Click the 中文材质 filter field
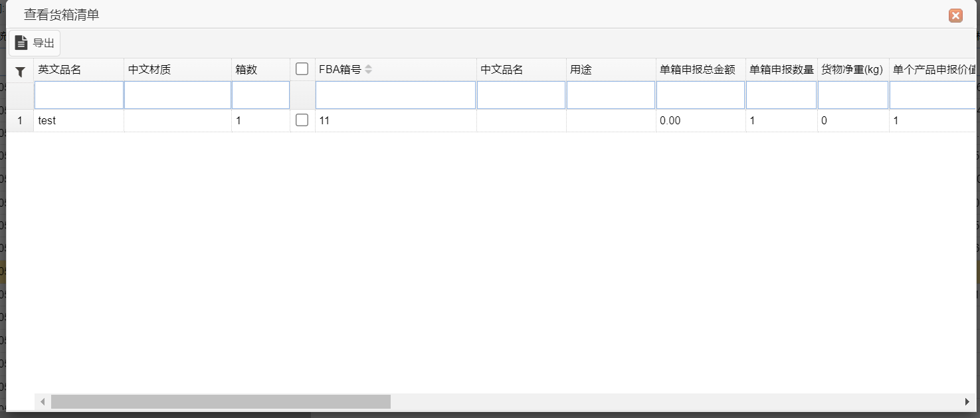This screenshot has width=980, height=418. click(177, 95)
